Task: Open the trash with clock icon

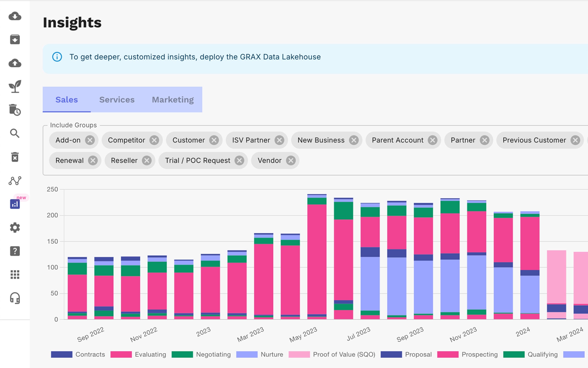Action: click(15, 110)
